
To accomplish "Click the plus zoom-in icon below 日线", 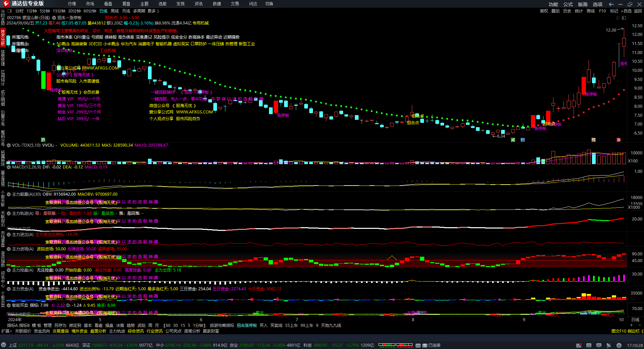I will [631, 325].
